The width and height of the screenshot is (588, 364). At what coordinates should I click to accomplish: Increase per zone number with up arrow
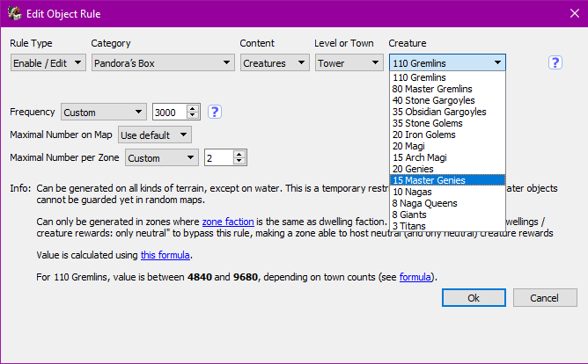click(x=239, y=154)
